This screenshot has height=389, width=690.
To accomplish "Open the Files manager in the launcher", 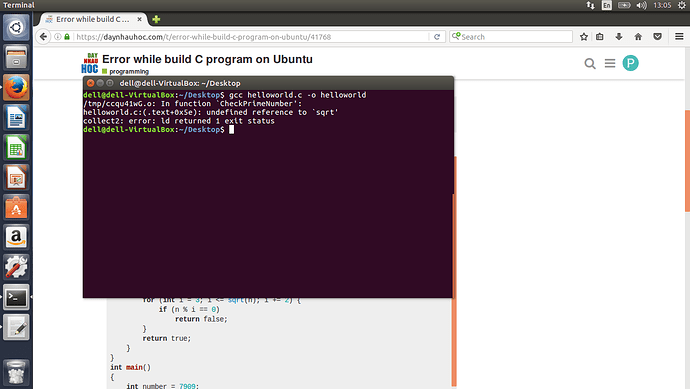I will pos(16,57).
